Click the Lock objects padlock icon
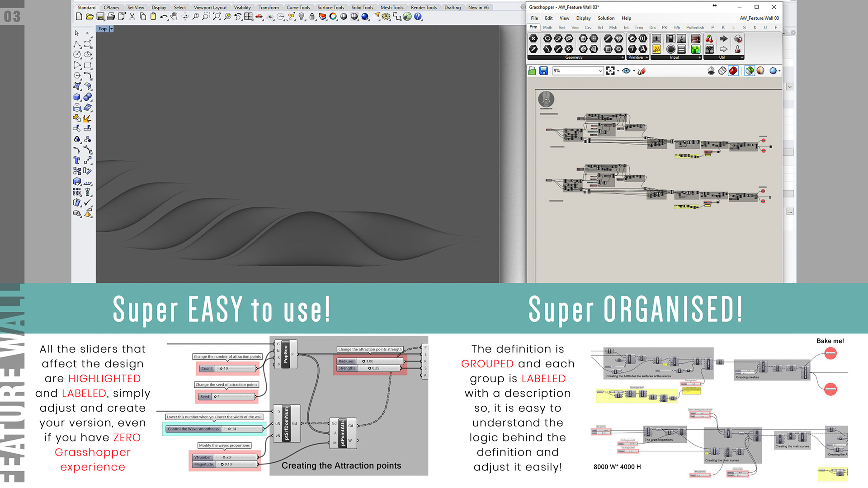The width and height of the screenshot is (868, 488). [312, 17]
